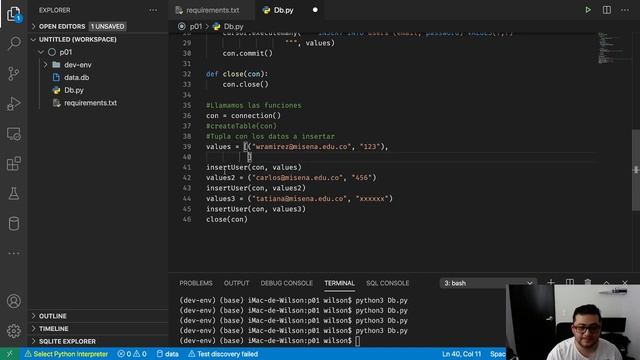Open Run and Debug view
The image size is (640, 360).
tap(14, 103)
